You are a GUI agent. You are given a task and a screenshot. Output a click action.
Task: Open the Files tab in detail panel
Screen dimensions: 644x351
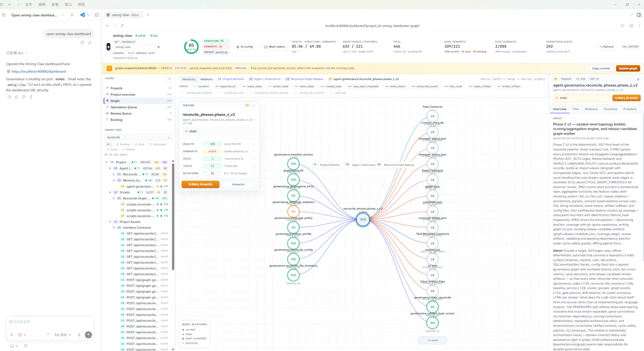point(576,109)
